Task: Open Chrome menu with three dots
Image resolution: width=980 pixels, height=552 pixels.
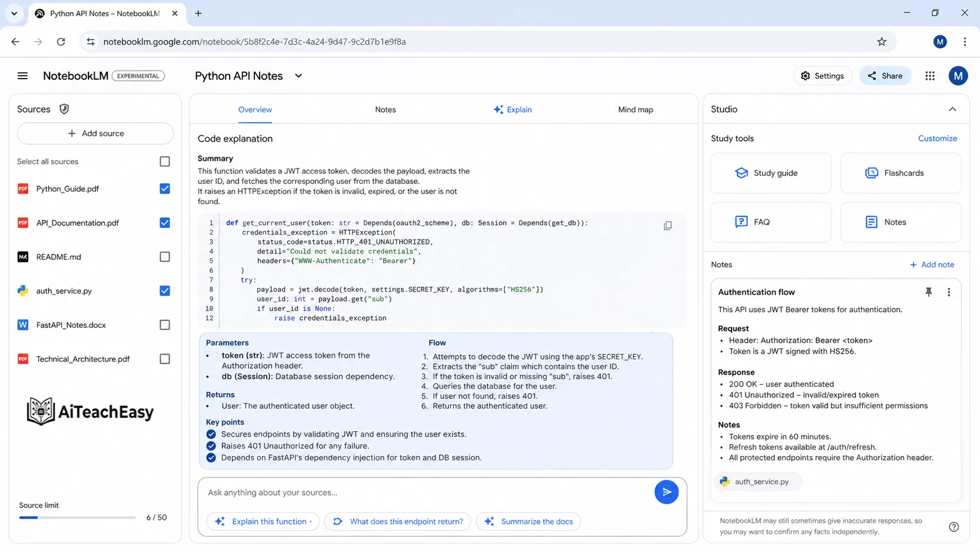Action: click(965, 42)
